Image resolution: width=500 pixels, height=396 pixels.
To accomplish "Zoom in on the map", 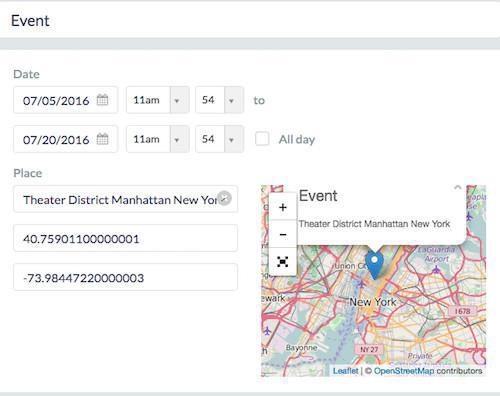I will click(x=283, y=207).
